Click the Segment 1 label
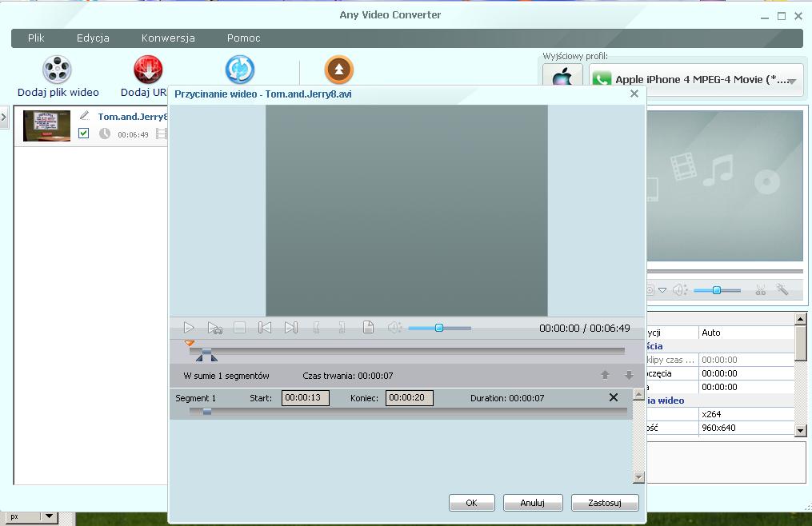The width and height of the screenshot is (812, 526). coord(195,398)
